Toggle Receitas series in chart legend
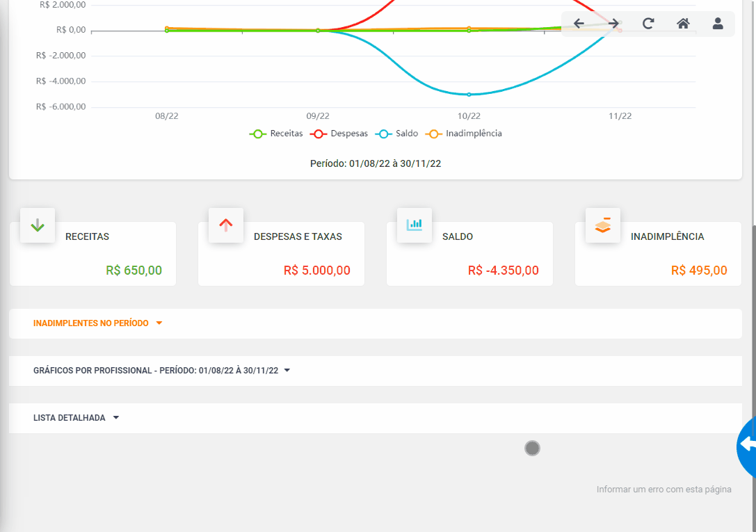The height and width of the screenshot is (532, 756). coord(276,134)
